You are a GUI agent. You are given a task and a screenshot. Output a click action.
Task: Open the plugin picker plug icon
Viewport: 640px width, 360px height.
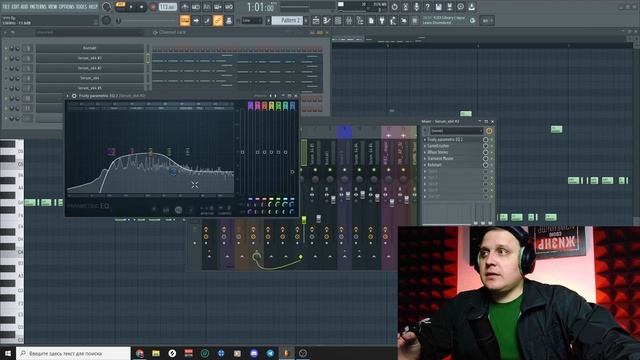(x=382, y=20)
